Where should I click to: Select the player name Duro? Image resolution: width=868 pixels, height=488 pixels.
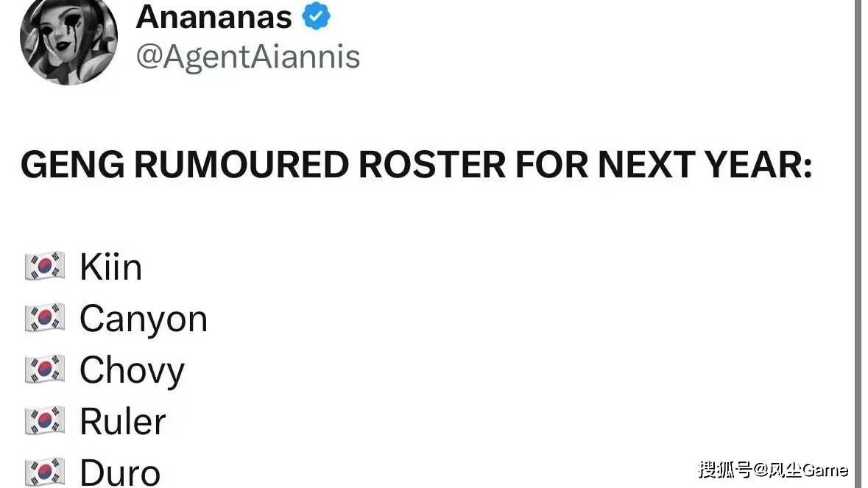[x=120, y=473]
